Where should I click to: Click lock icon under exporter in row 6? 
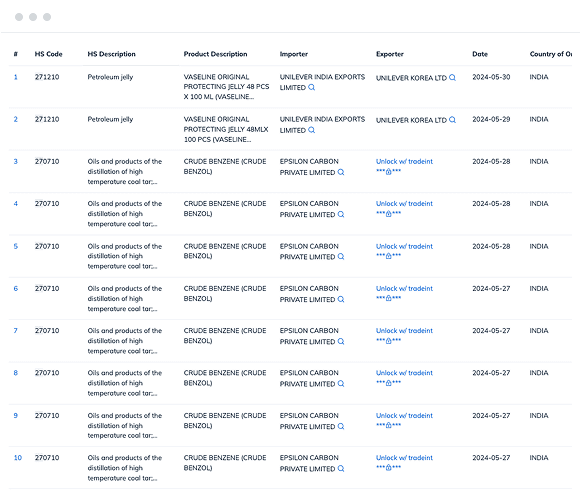pos(388,298)
